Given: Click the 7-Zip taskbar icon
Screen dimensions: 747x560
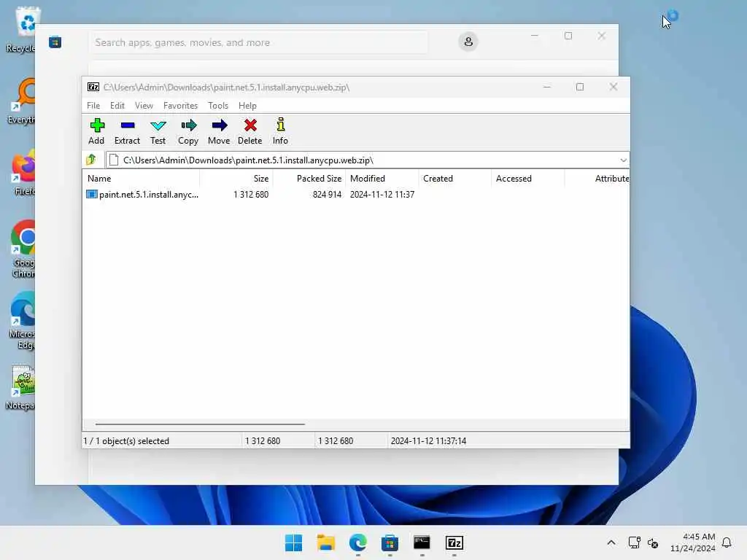Looking at the screenshot, I should [x=454, y=542].
